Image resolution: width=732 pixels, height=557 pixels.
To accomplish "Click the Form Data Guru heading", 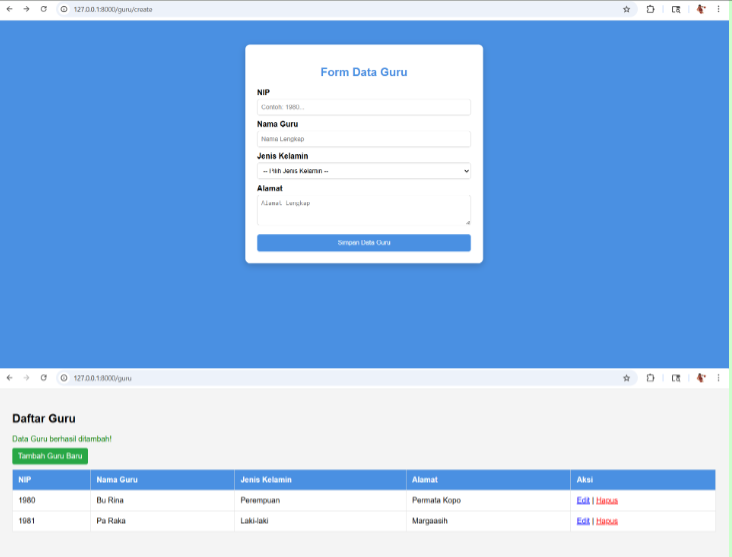I will [364, 72].
